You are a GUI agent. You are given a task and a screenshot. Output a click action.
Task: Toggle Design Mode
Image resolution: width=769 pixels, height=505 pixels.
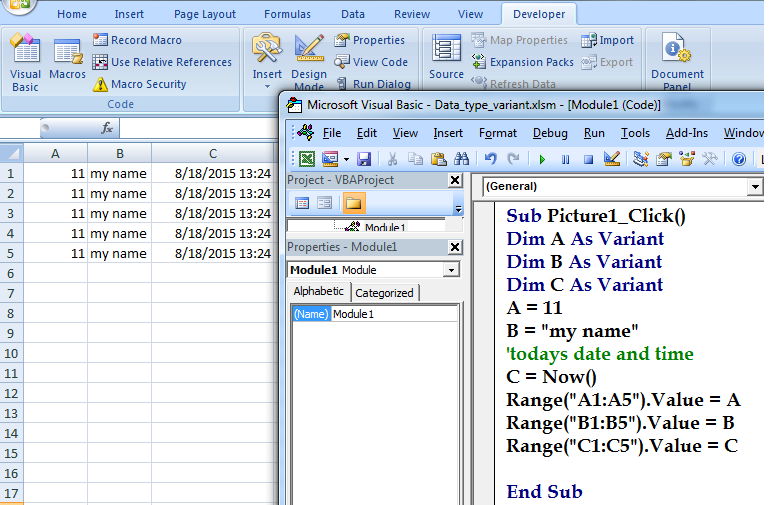[x=308, y=61]
